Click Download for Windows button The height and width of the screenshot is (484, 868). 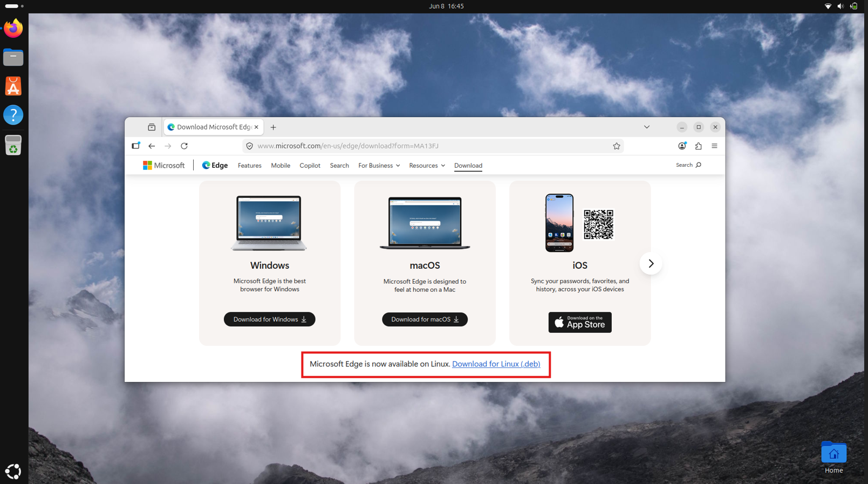(269, 319)
